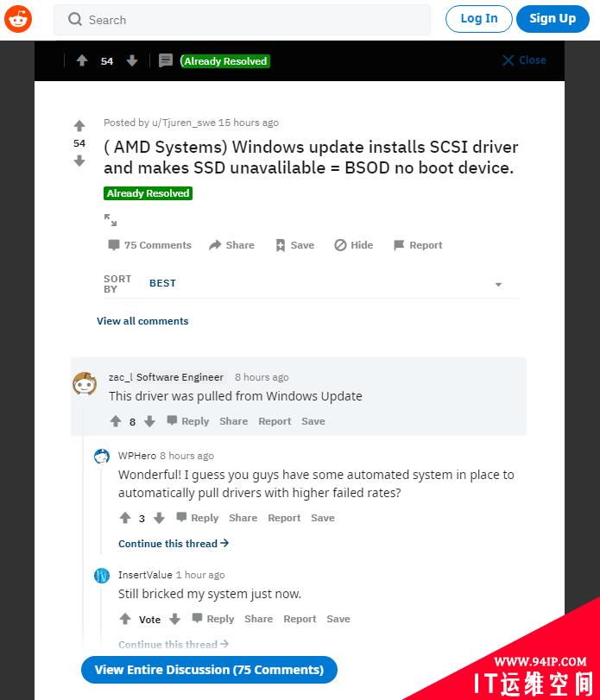Save the post with bookmark icon
The image size is (600, 700).
point(294,245)
